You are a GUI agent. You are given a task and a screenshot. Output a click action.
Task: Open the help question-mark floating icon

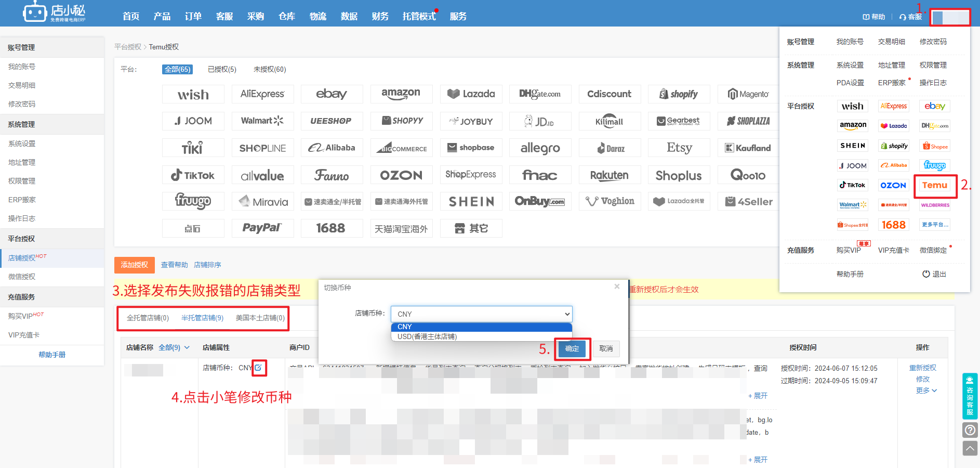click(x=970, y=430)
